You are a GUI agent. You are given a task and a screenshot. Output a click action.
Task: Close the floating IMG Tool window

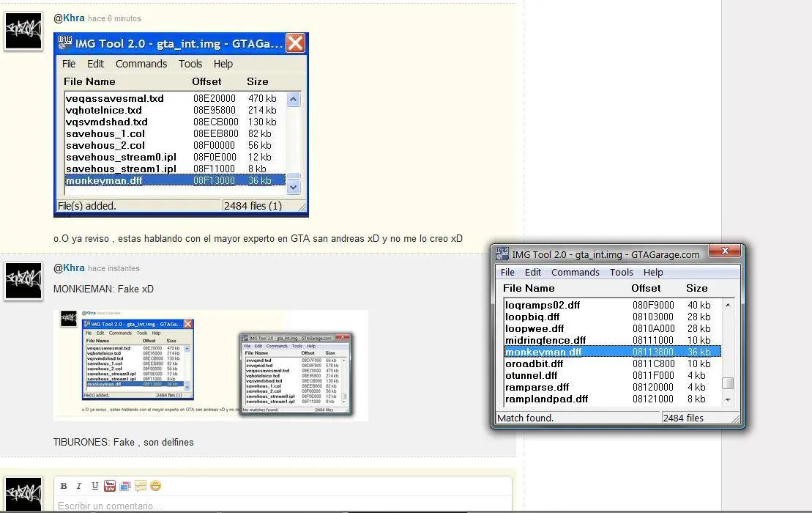click(x=725, y=251)
